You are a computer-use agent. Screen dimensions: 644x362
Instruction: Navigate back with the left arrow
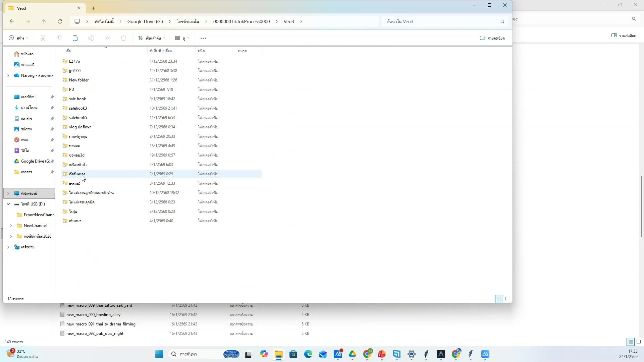(12, 21)
